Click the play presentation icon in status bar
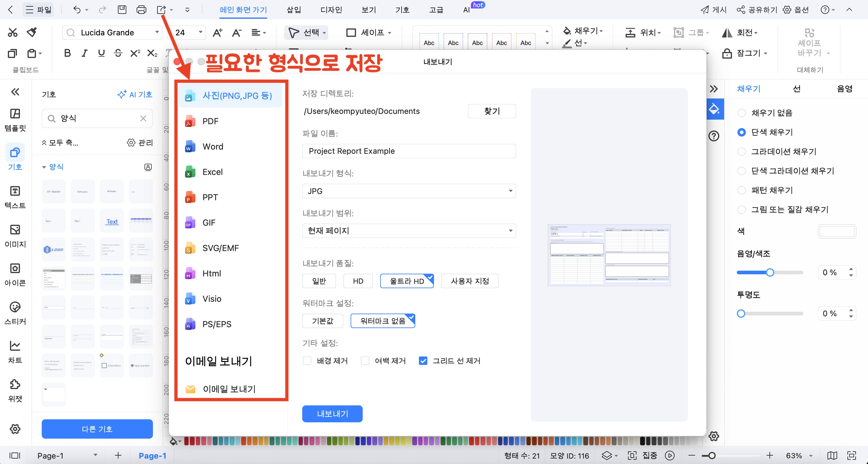868x464 pixels. 669,455
